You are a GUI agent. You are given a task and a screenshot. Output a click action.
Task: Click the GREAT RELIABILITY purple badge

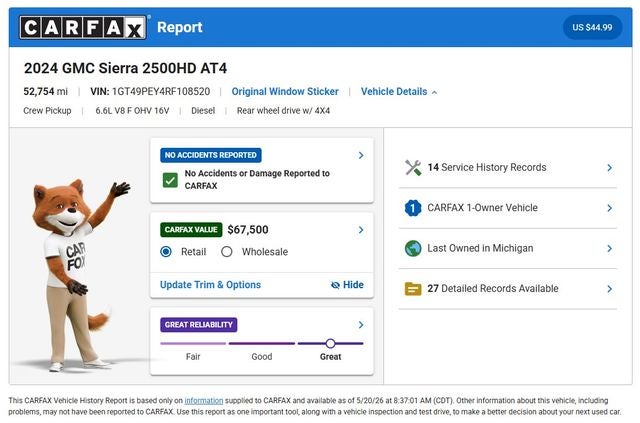[199, 325]
